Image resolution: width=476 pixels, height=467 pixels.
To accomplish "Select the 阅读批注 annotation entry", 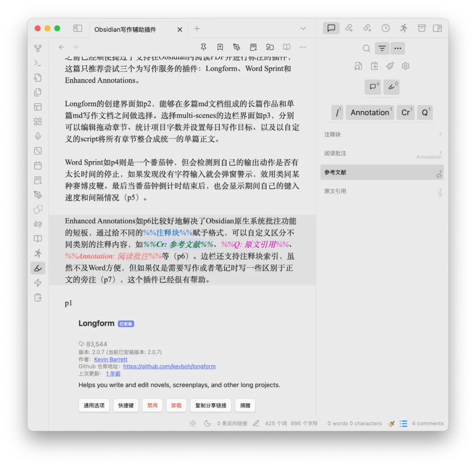I will coord(382,154).
